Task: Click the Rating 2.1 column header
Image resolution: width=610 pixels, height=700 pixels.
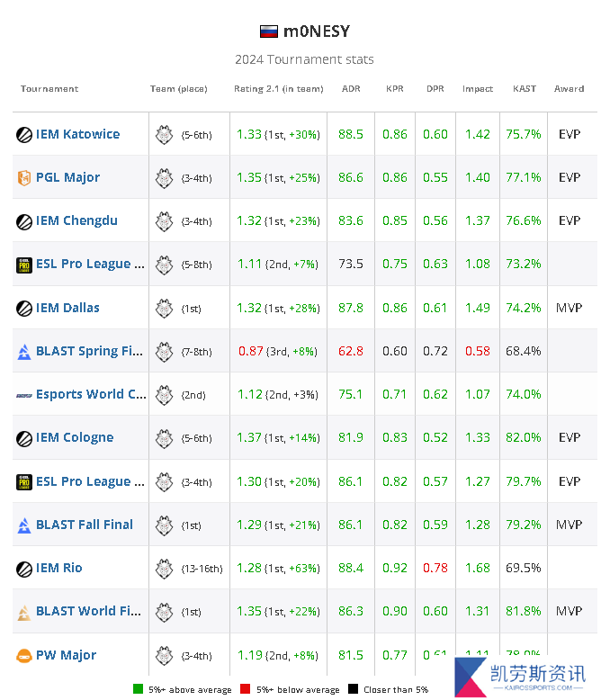Action: 278,89
